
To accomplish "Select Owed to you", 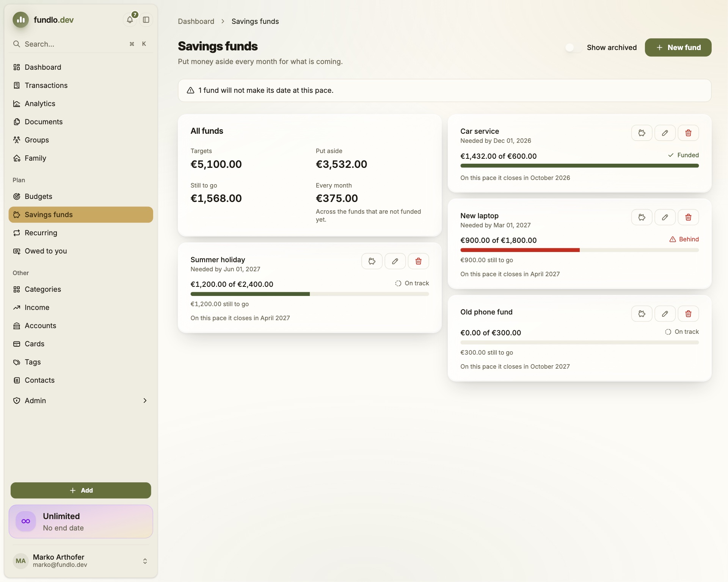I will tap(81, 251).
